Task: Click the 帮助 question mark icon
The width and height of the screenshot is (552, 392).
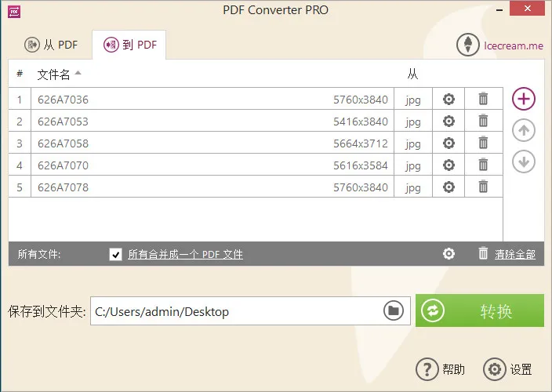Action: (x=427, y=369)
